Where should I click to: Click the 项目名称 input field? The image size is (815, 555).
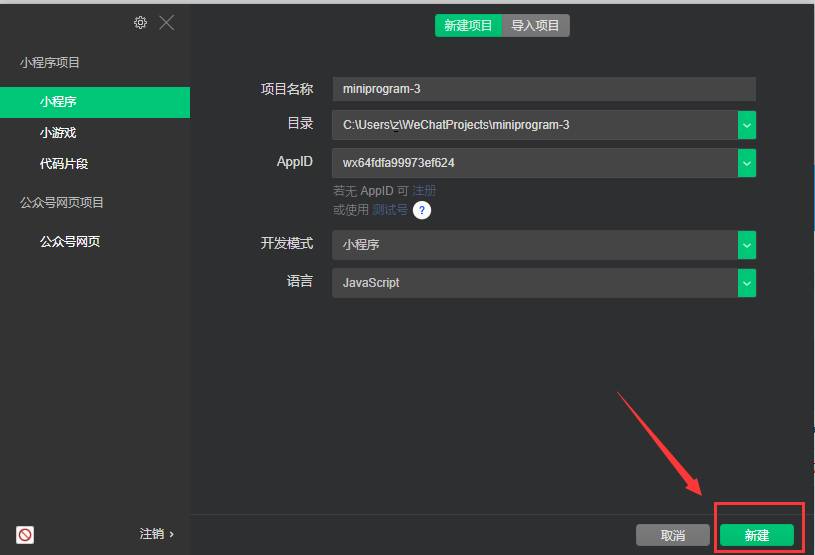(x=543, y=89)
